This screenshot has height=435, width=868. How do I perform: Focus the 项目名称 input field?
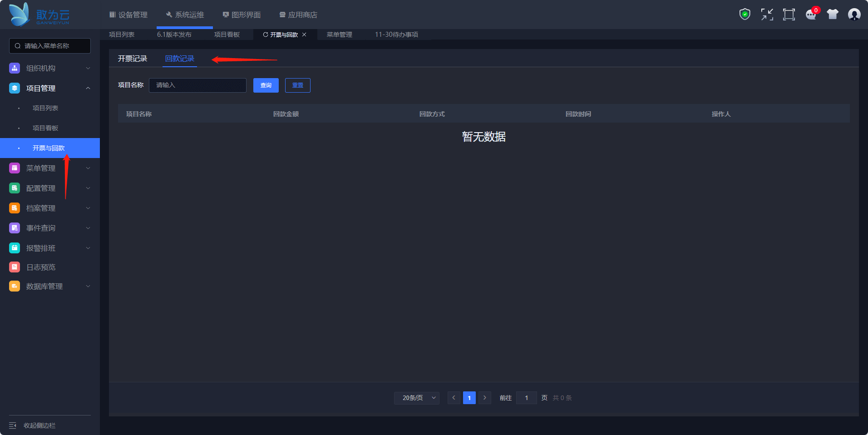pyautogui.click(x=197, y=85)
